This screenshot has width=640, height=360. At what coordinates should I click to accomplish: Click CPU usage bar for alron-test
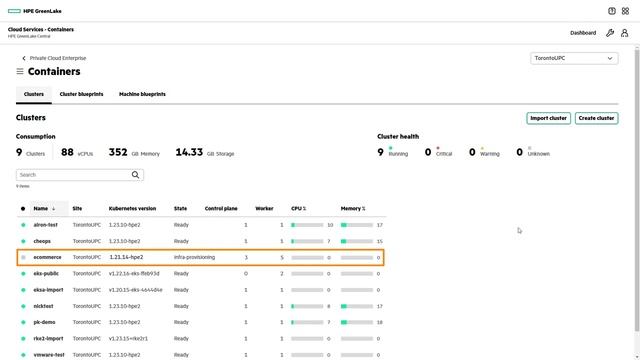tap(307, 225)
